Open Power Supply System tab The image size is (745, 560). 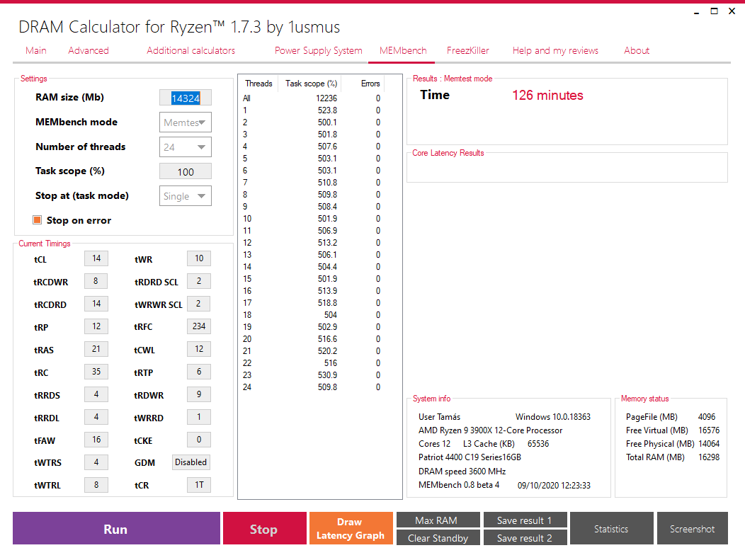[x=319, y=51]
